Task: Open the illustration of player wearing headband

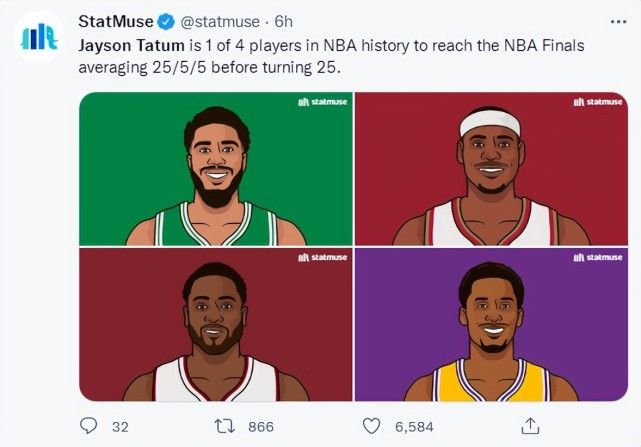Action: pos(491,168)
